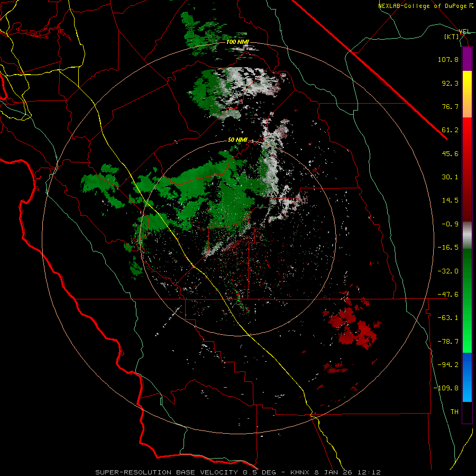Click the 92.3 value on velocity scale
Screen dimensions: 476x476
point(450,83)
